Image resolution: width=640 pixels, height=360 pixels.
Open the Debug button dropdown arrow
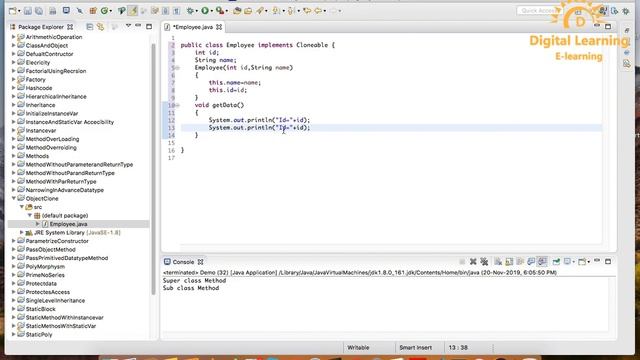coord(196,11)
